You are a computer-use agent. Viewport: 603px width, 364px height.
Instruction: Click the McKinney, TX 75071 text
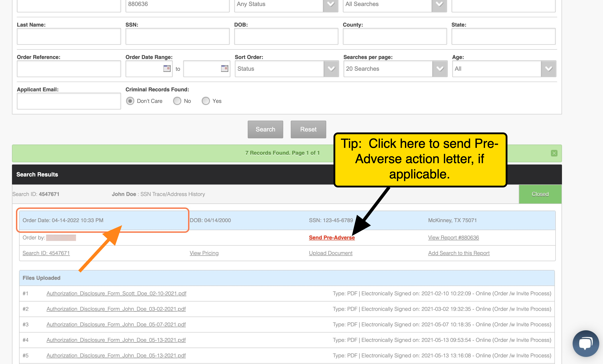click(x=452, y=220)
